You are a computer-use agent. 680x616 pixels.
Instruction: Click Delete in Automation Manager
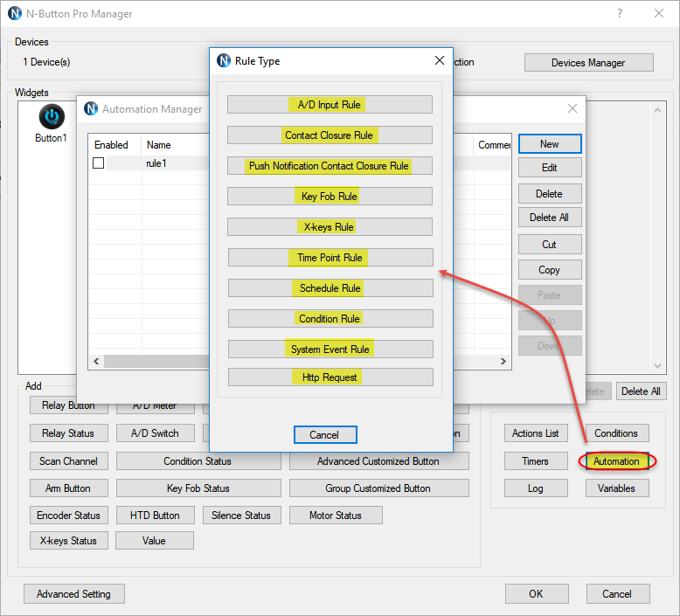pyautogui.click(x=550, y=194)
